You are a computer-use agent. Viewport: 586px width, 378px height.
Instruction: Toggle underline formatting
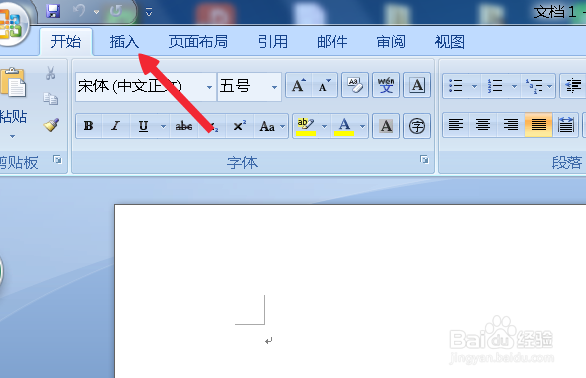(144, 126)
